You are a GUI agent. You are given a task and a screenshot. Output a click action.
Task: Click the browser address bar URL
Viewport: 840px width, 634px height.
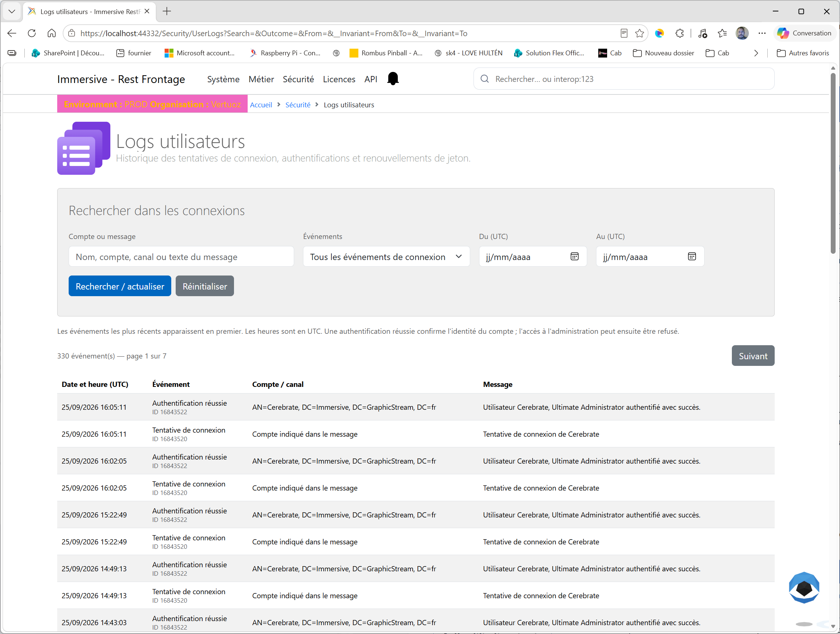pos(274,34)
